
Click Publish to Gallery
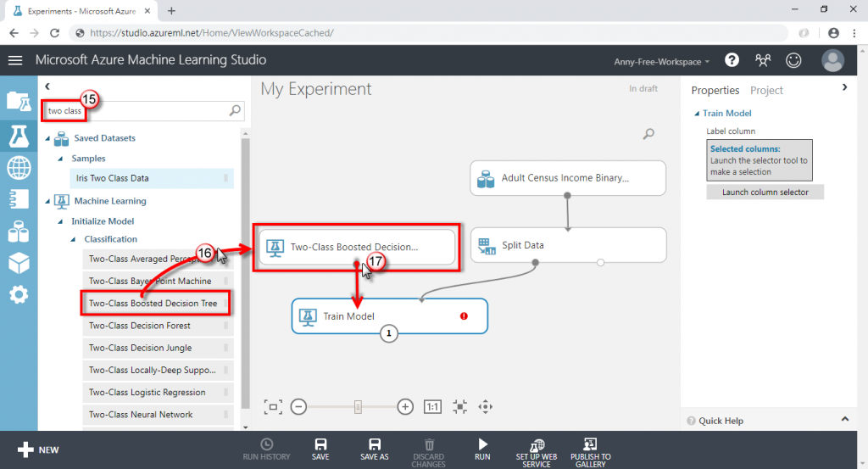click(591, 453)
